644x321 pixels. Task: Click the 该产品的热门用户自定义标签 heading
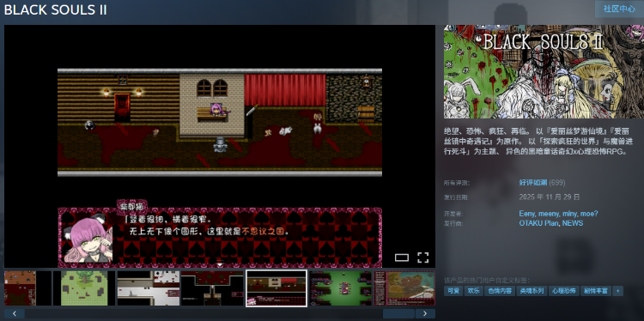click(487, 281)
